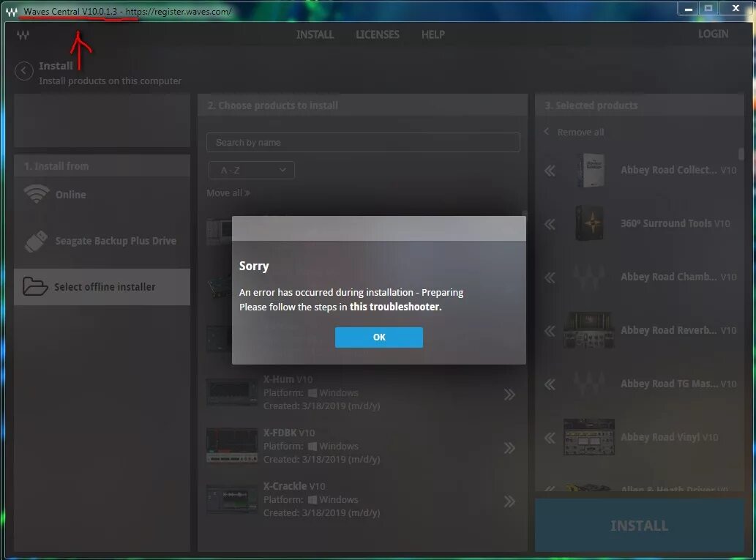Open the INSTALL menu tab
The image size is (756, 560).
pyautogui.click(x=315, y=34)
